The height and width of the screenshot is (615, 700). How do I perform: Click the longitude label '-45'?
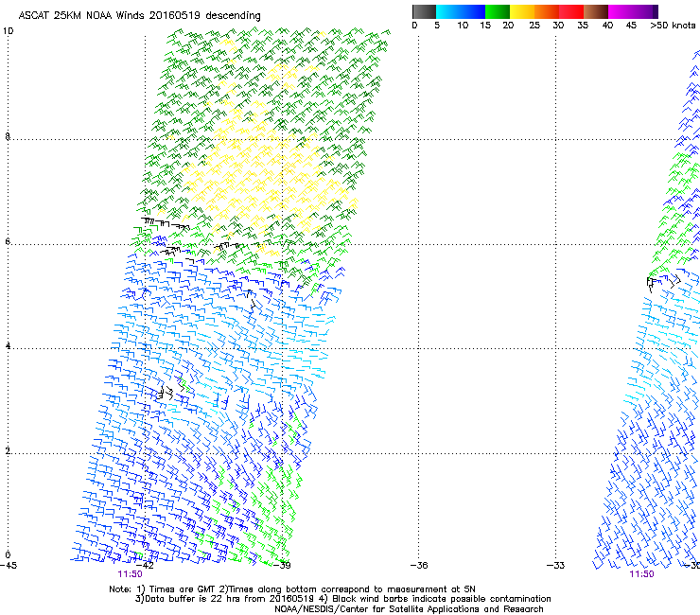point(9,566)
